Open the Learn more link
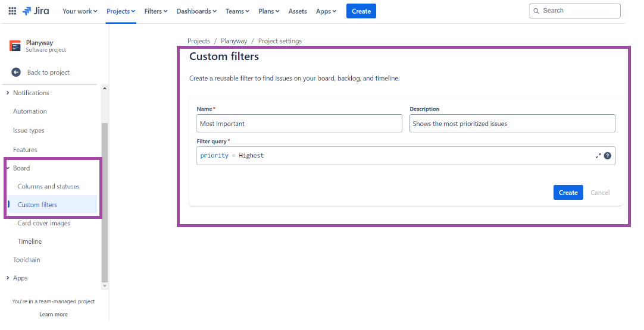Screen dimensions: 644x330 (54, 315)
